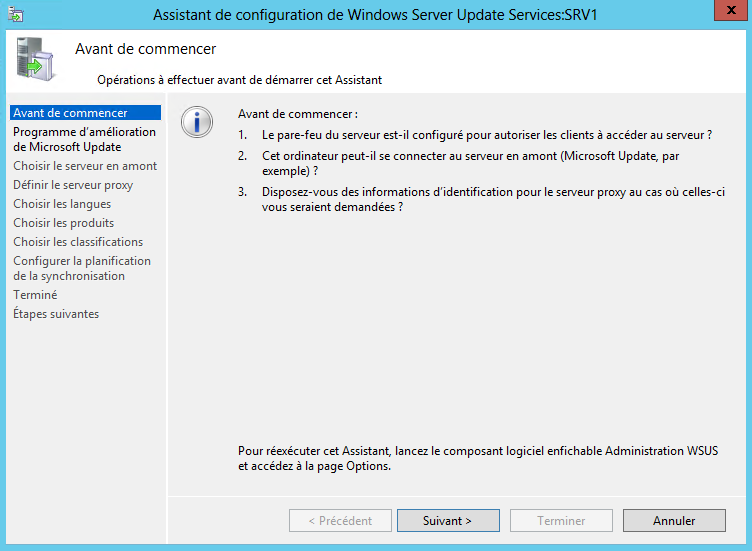The width and height of the screenshot is (752, 551).
Task: Go to the 'Terminé' step
Action: (35, 295)
